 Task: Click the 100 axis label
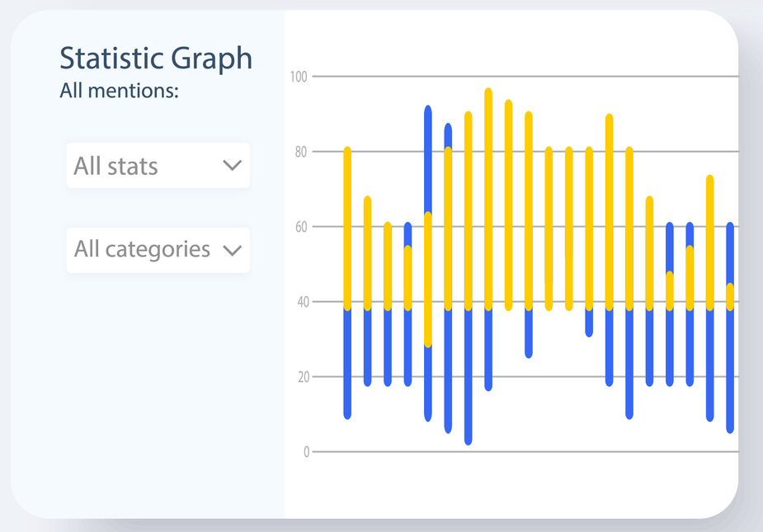pyautogui.click(x=299, y=77)
